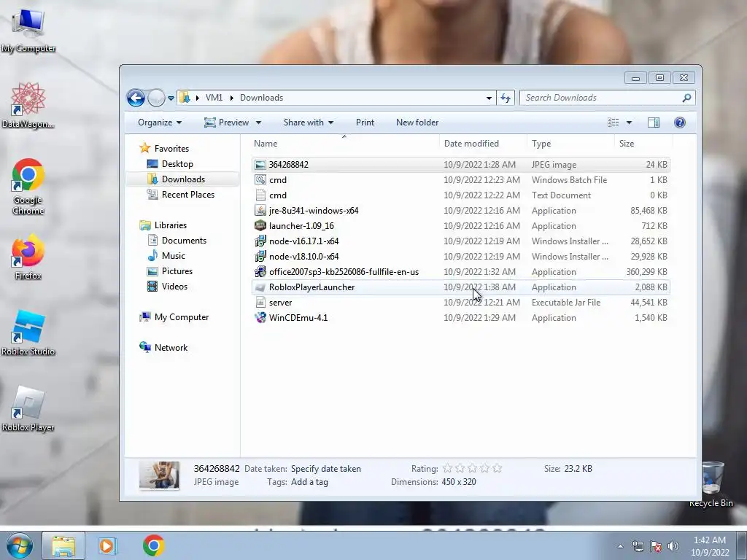Select the launcher-1.09_16 application icon
The width and height of the screenshot is (747, 560).
pyautogui.click(x=260, y=226)
